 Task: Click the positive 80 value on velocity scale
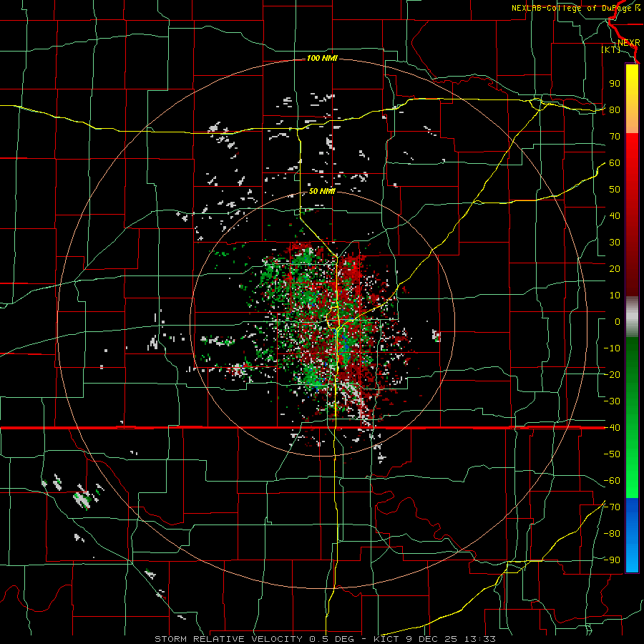tap(615, 110)
